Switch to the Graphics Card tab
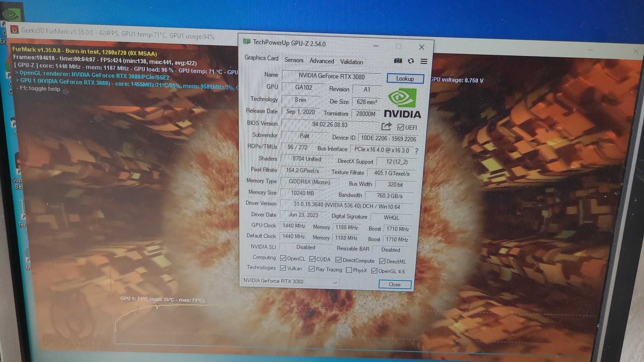 [261, 58]
